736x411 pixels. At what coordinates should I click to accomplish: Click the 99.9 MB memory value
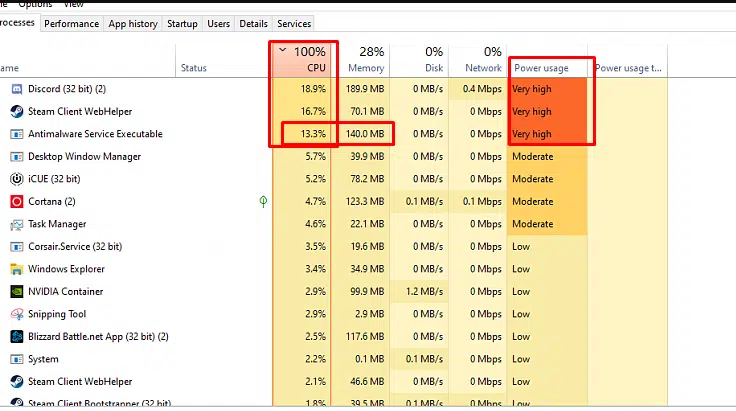[367, 292]
